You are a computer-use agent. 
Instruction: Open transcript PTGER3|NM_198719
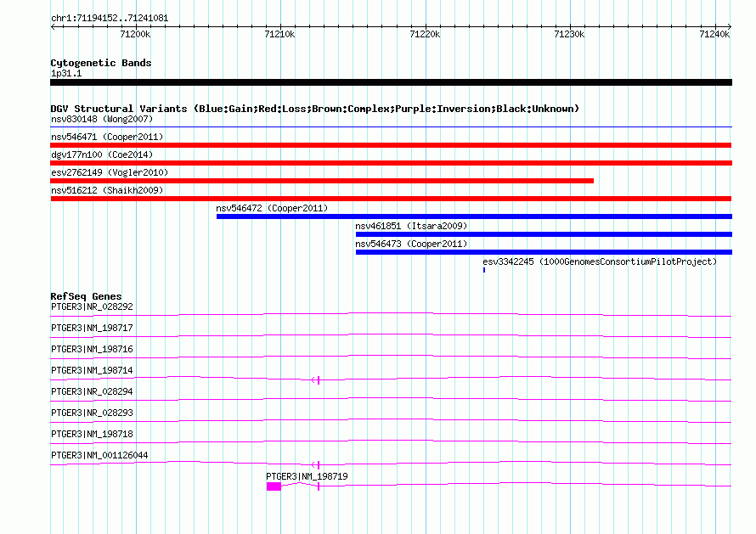pyautogui.click(x=307, y=476)
